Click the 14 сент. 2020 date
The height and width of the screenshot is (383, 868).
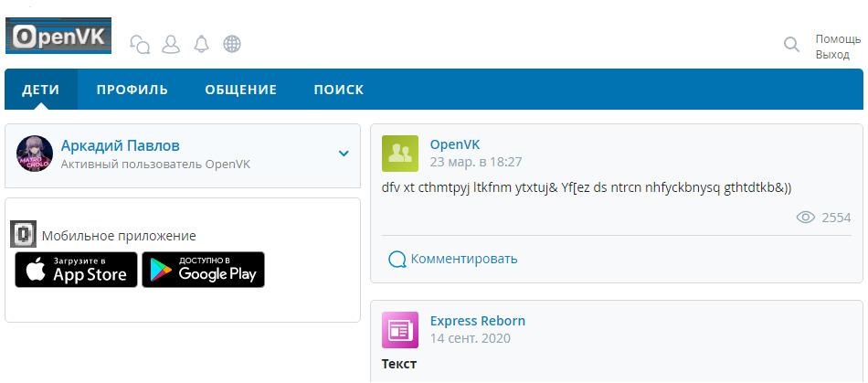click(x=471, y=338)
